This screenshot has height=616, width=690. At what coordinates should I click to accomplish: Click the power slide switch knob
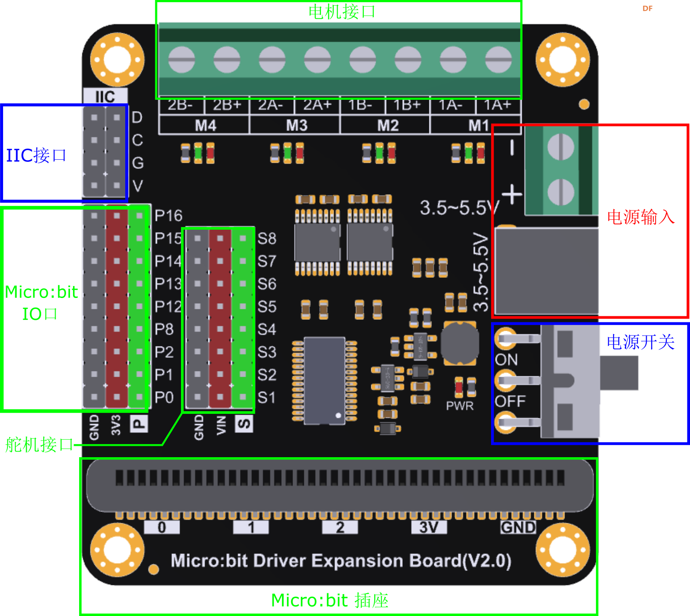(x=620, y=373)
